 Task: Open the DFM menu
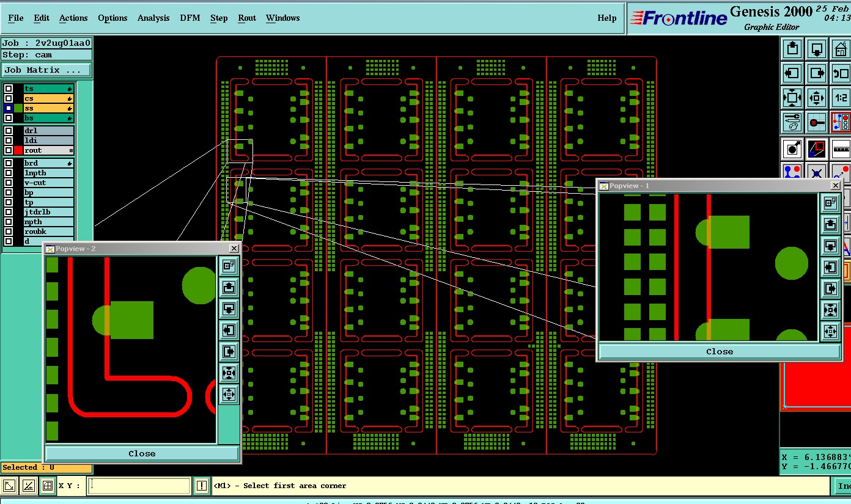click(x=190, y=18)
